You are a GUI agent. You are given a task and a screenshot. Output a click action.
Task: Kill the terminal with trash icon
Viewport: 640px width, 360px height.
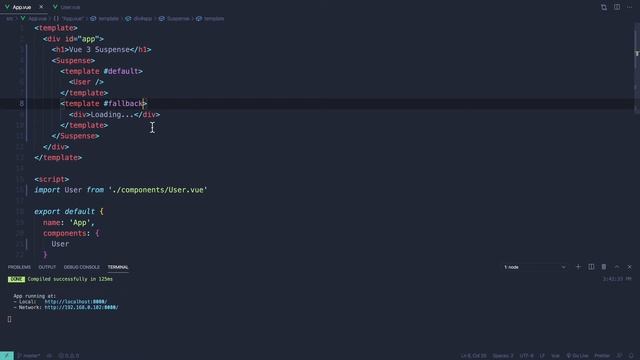click(x=604, y=267)
